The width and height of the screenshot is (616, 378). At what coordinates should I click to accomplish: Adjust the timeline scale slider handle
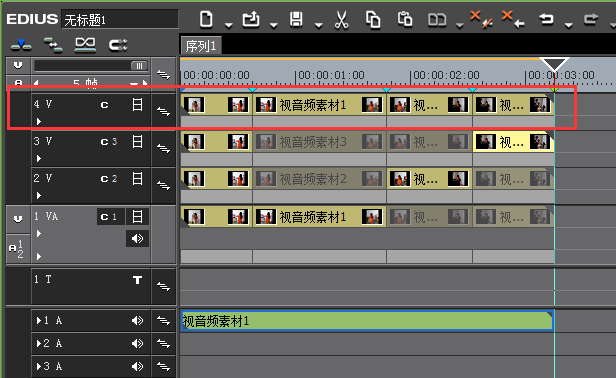tap(139, 66)
